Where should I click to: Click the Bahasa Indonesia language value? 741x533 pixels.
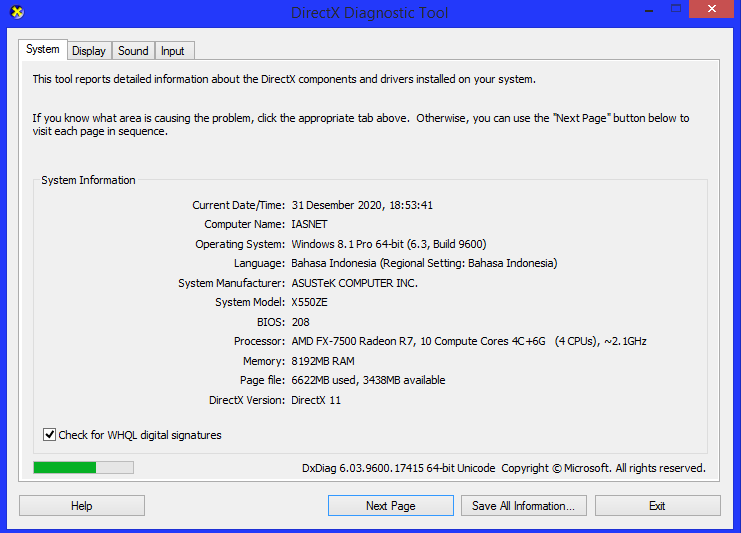coord(424,263)
